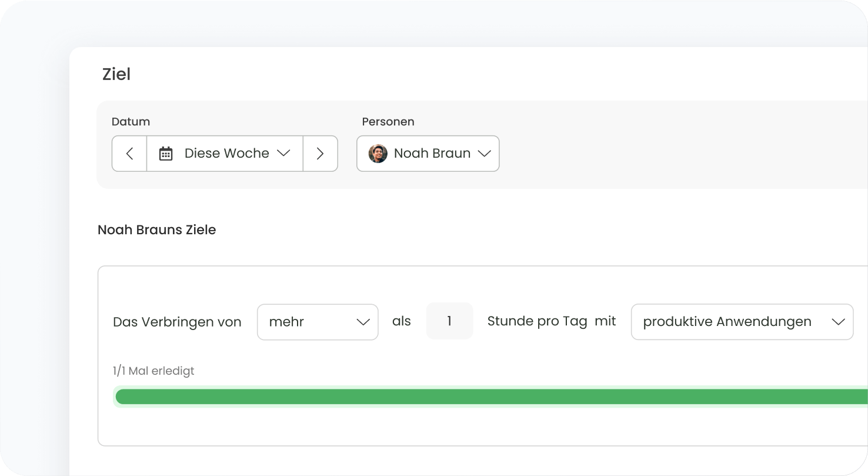The height and width of the screenshot is (476, 868).
Task: Click the arrow beside produktive Anwendungen
Action: point(838,322)
